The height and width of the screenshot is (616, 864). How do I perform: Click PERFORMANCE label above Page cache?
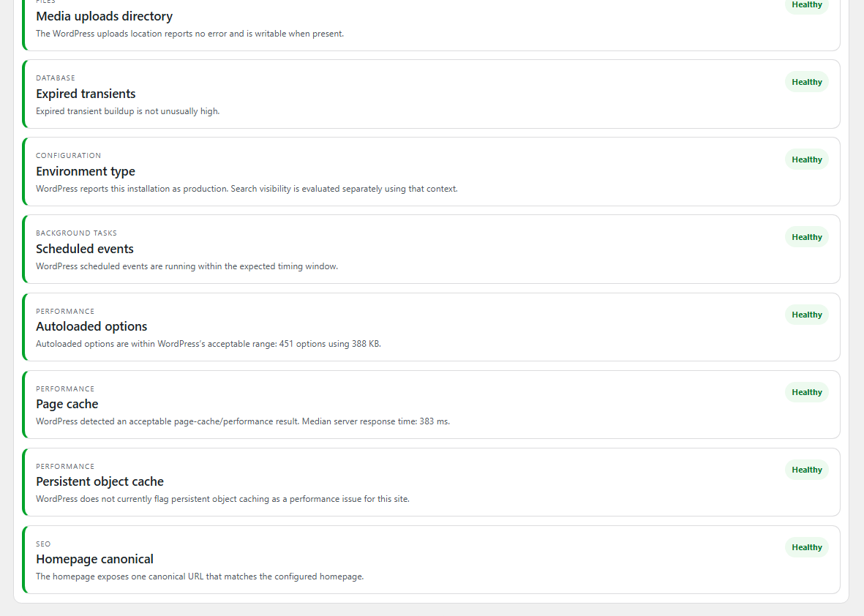tap(65, 389)
